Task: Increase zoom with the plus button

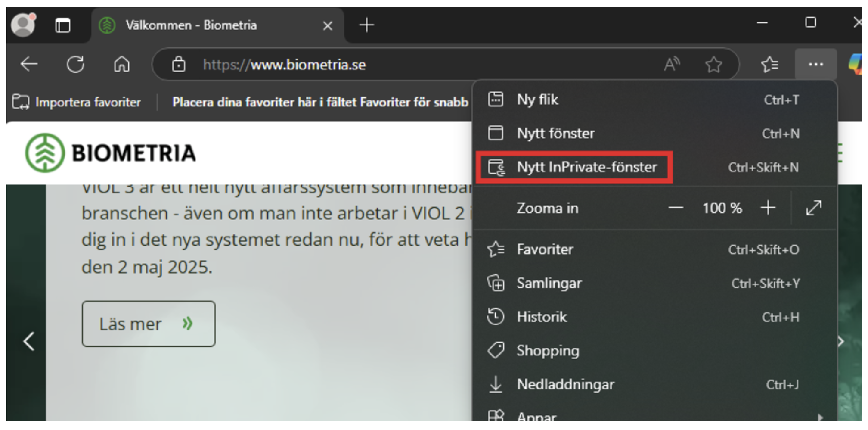Action: pos(768,208)
